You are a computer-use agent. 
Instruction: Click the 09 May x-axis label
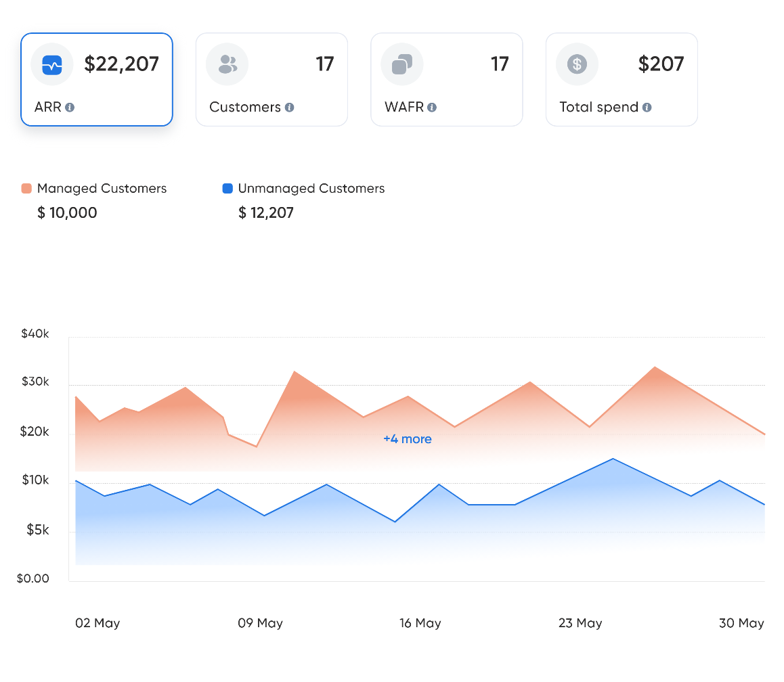(x=260, y=623)
